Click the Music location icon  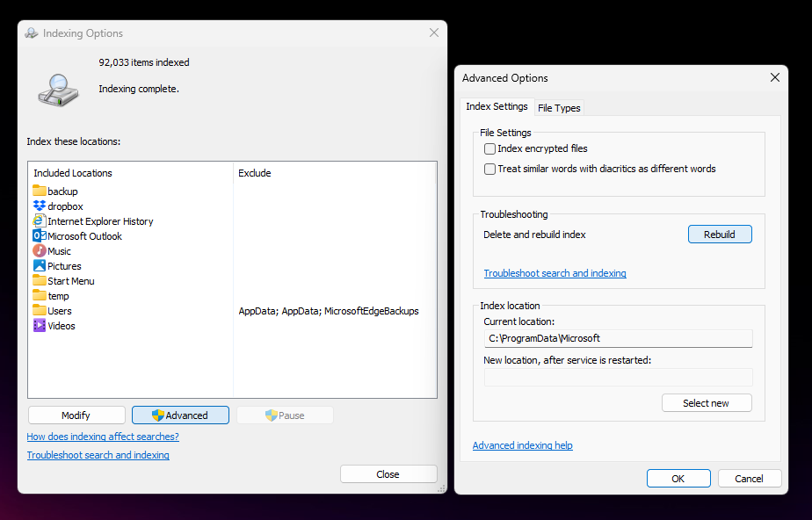(40, 251)
